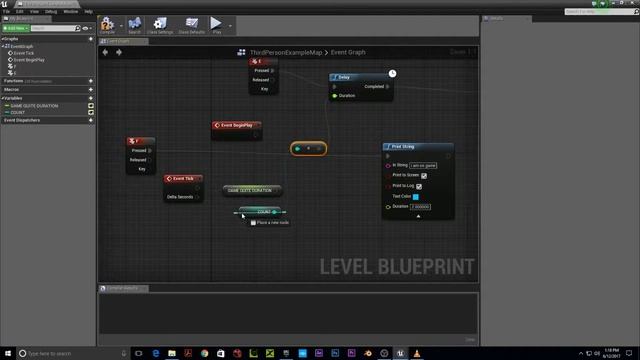The image size is (640, 360).
Task: Uncheck the Print to Screen checkbox
Action: click(424, 176)
